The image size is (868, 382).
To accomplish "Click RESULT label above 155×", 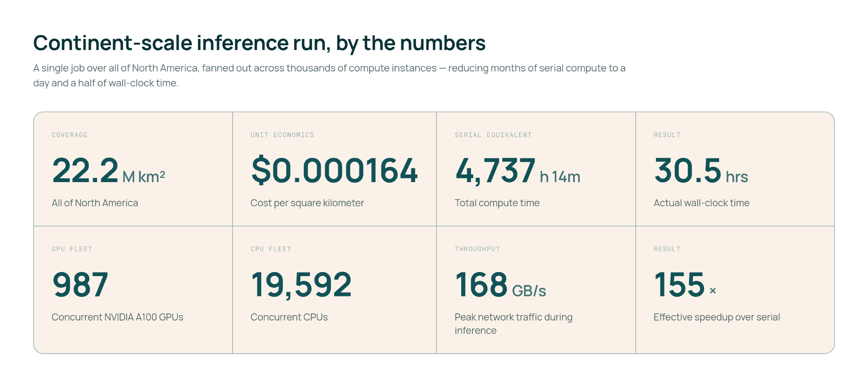I will click(x=667, y=249).
